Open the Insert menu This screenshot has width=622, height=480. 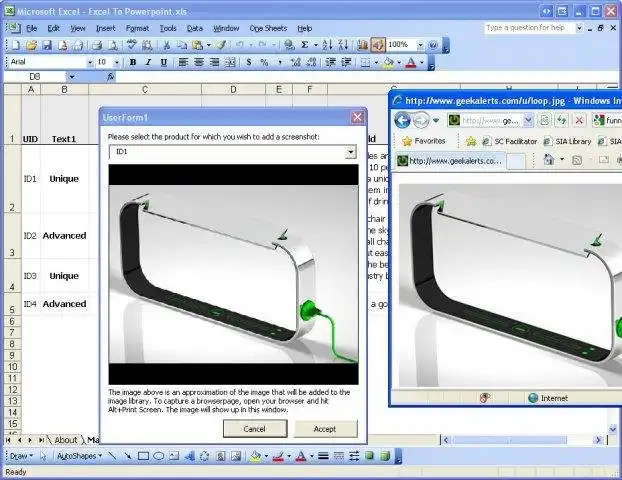(106, 29)
